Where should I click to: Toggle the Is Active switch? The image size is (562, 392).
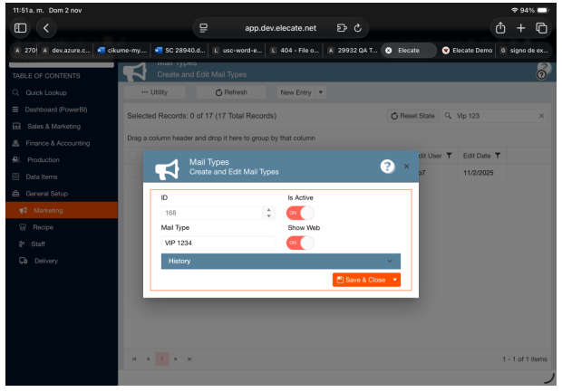300,213
